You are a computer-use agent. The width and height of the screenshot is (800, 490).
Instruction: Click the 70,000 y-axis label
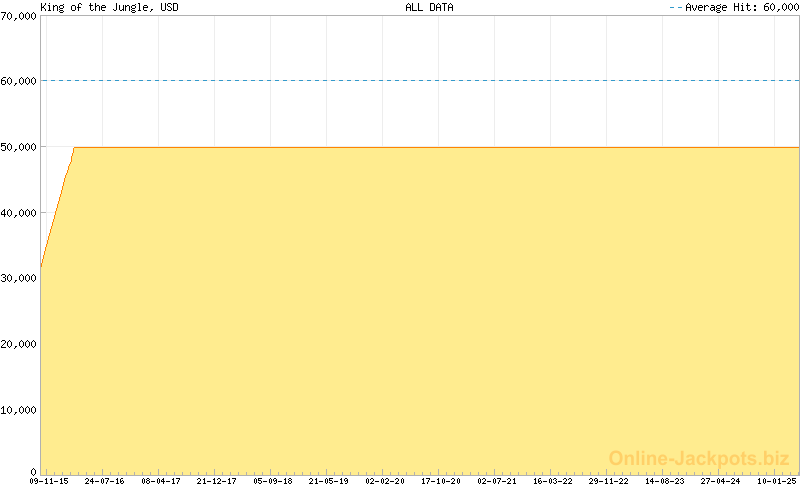(18, 15)
